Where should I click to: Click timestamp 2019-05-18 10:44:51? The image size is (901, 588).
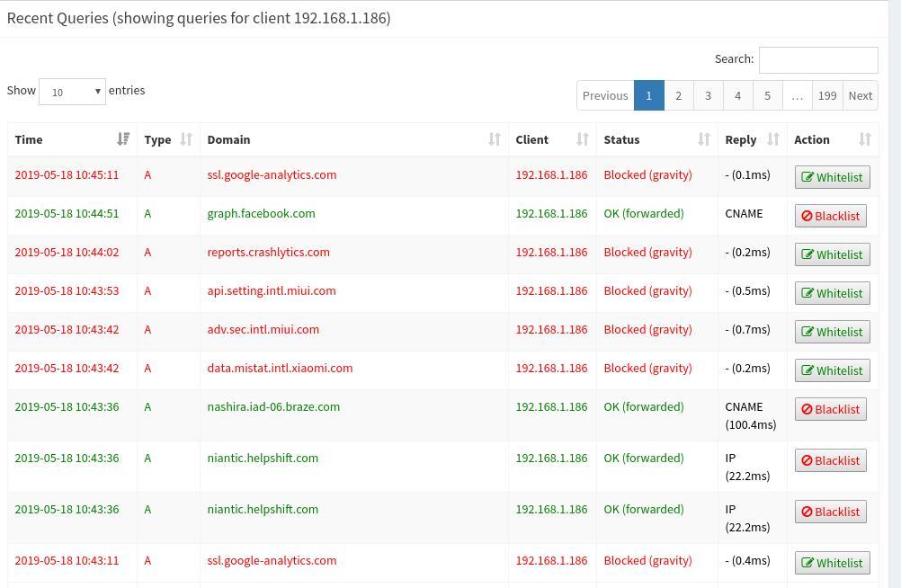67,213
